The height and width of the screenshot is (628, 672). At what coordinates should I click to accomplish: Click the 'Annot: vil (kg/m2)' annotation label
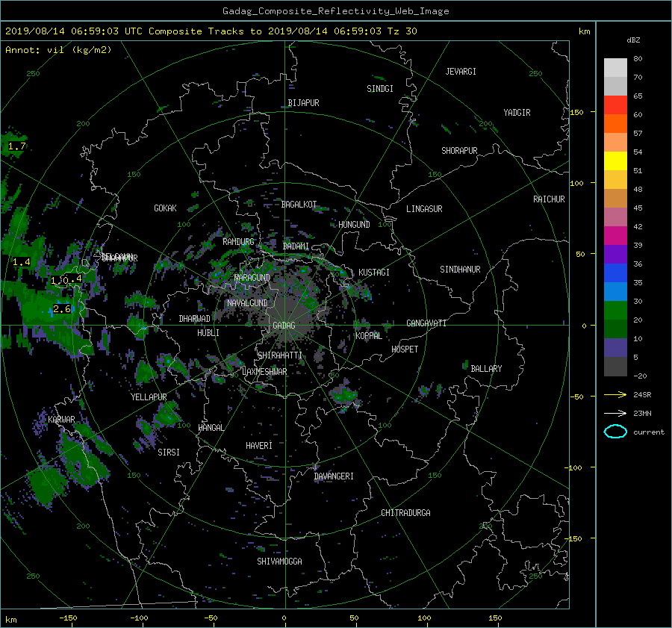click(x=58, y=50)
